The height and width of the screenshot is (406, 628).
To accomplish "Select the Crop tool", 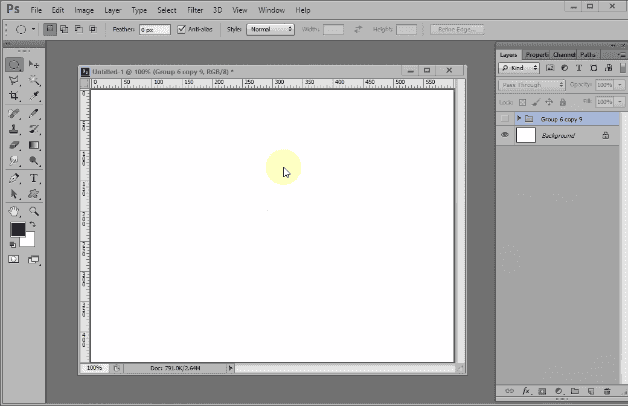I will click(14, 96).
